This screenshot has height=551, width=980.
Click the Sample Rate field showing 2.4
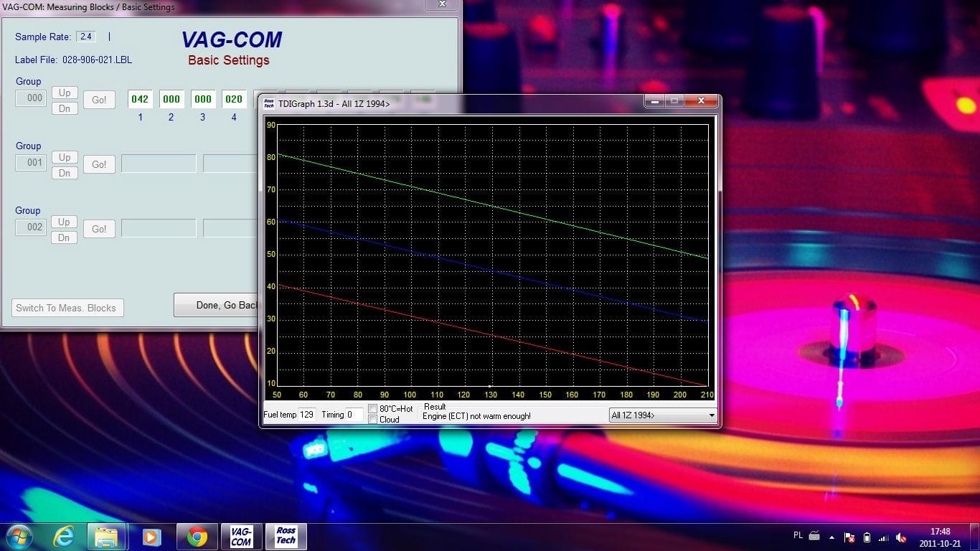(x=86, y=37)
